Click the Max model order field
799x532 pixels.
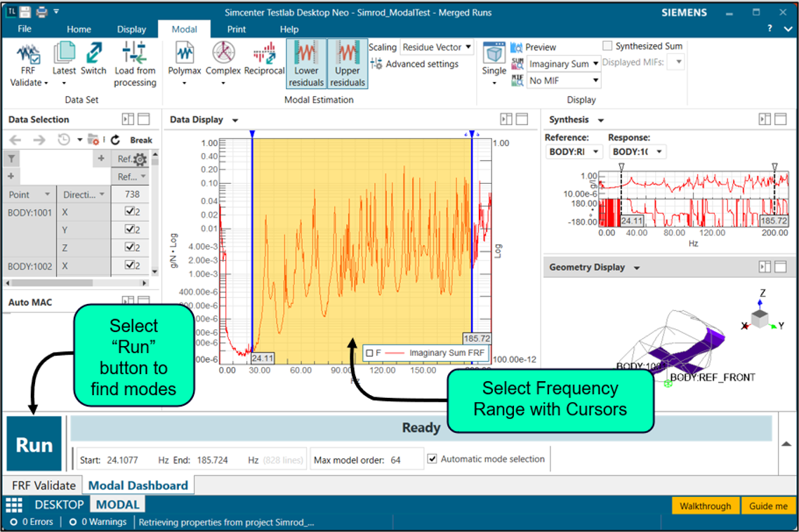(404, 460)
